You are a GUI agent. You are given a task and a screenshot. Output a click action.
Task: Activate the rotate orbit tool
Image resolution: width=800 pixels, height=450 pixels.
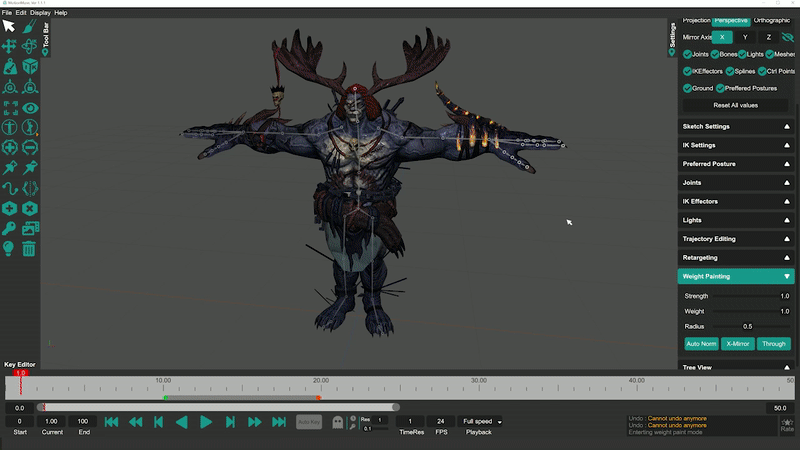tap(30, 46)
